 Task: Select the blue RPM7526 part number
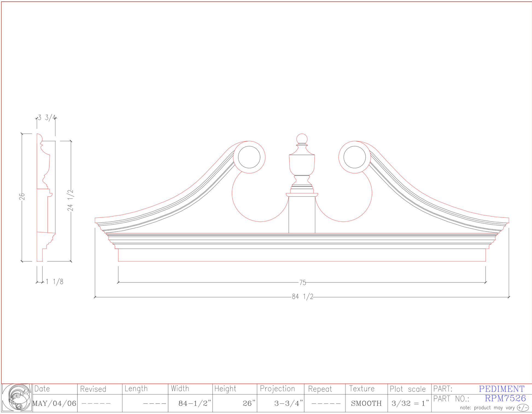(x=505, y=398)
